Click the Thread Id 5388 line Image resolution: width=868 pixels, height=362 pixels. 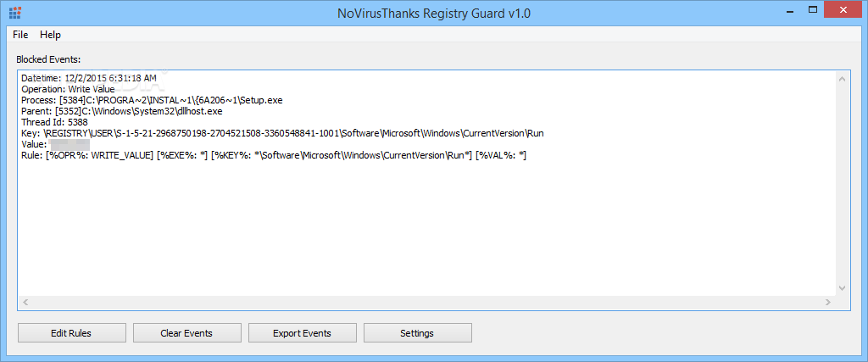tap(54, 122)
